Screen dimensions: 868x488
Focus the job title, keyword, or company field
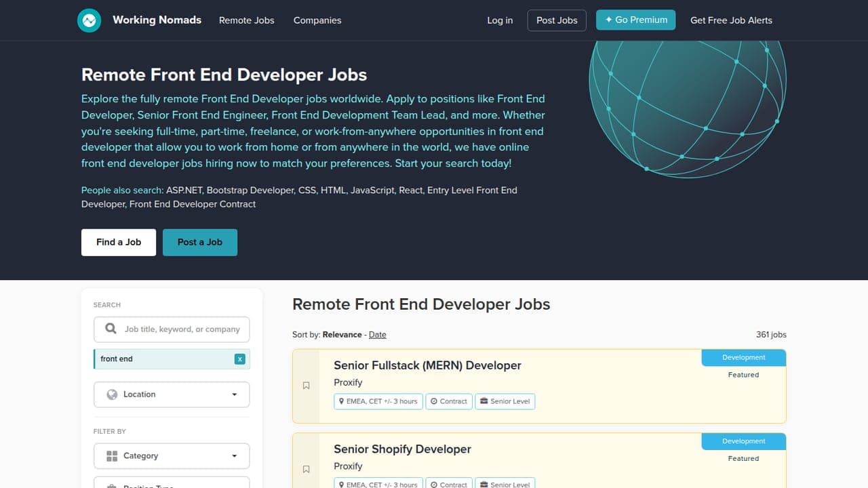point(172,329)
